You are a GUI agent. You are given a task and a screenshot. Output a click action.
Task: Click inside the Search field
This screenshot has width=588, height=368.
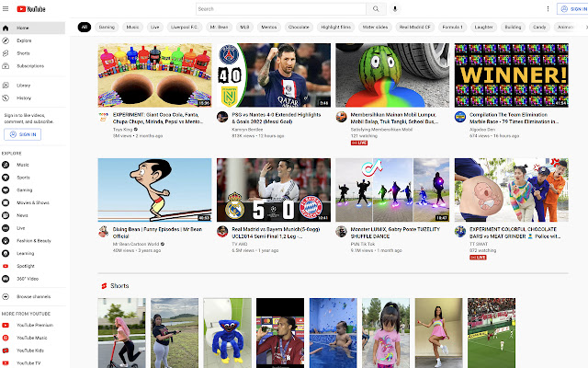coord(281,9)
